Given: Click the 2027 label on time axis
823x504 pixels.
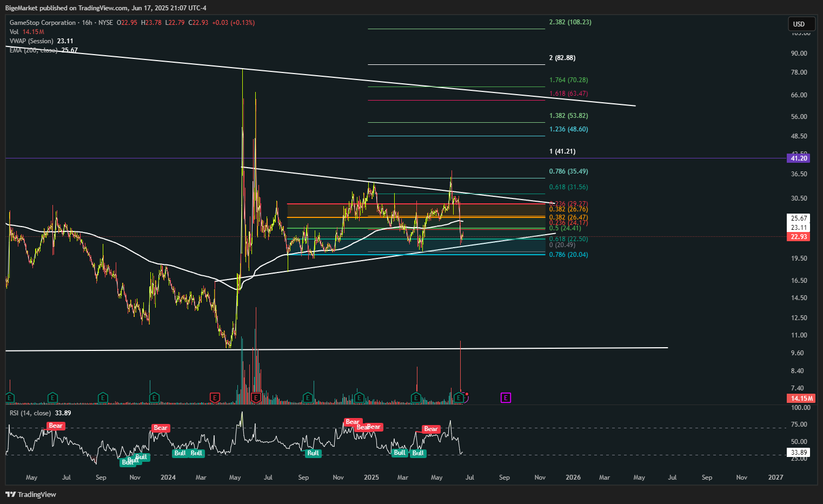Looking at the screenshot, I should click(x=775, y=478).
